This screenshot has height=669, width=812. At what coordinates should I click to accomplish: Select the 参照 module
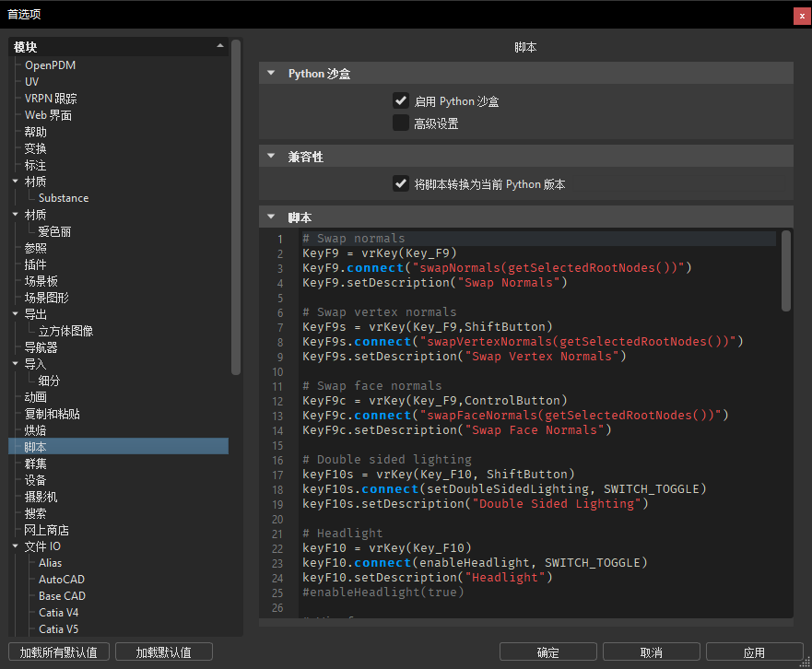click(x=35, y=248)
